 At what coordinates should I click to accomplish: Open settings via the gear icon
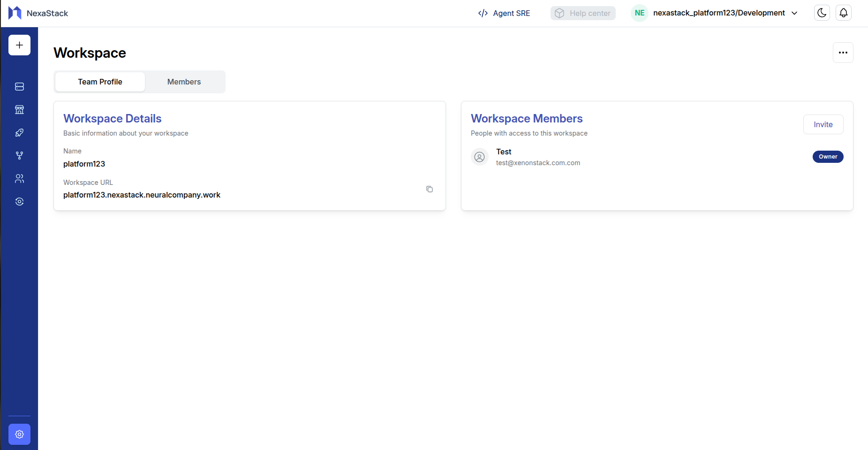[19, 434]
